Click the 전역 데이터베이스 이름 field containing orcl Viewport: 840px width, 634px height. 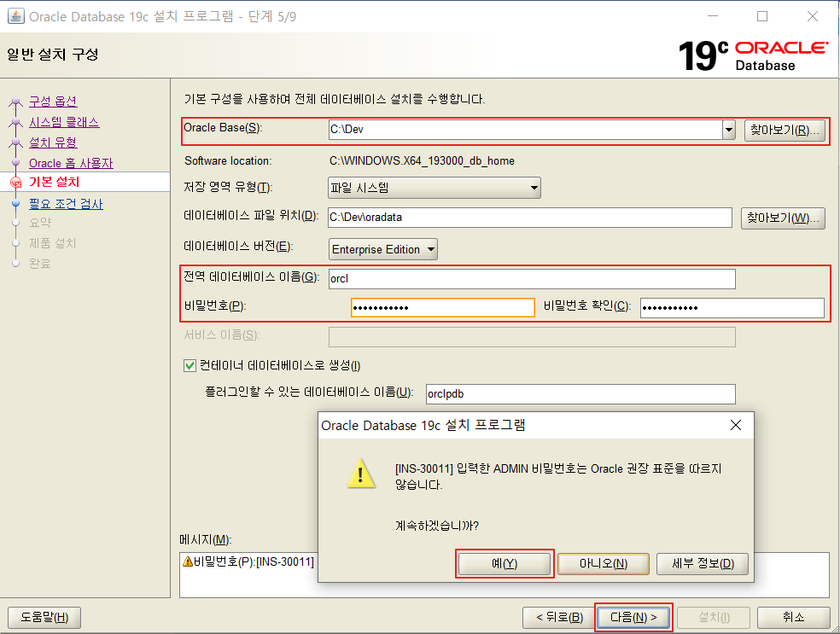tap(532, 279)
